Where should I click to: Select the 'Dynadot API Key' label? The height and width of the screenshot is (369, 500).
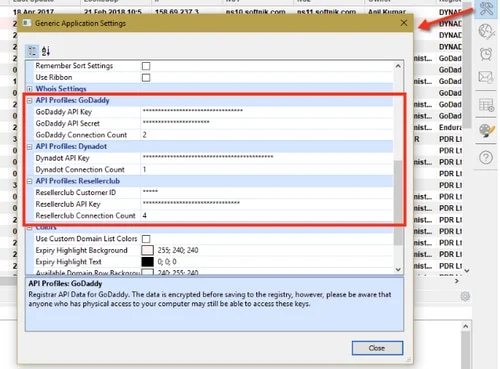[x=62, y=158]
